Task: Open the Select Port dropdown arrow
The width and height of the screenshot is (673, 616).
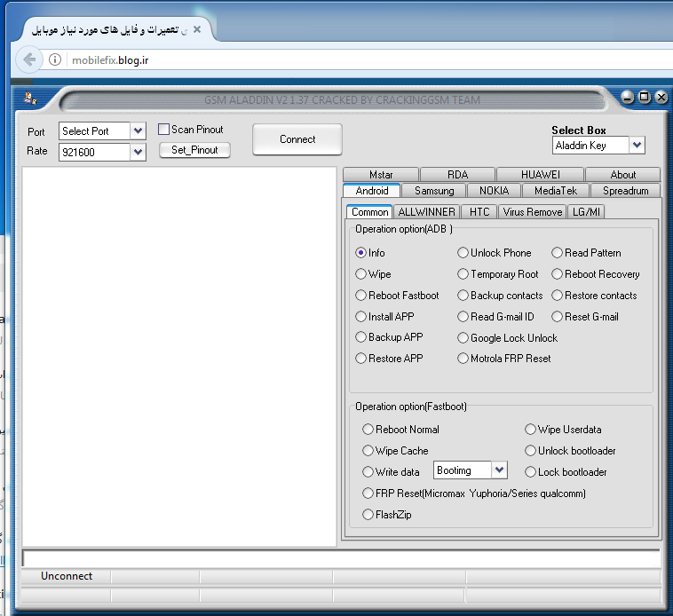Action: coord(138,130)
